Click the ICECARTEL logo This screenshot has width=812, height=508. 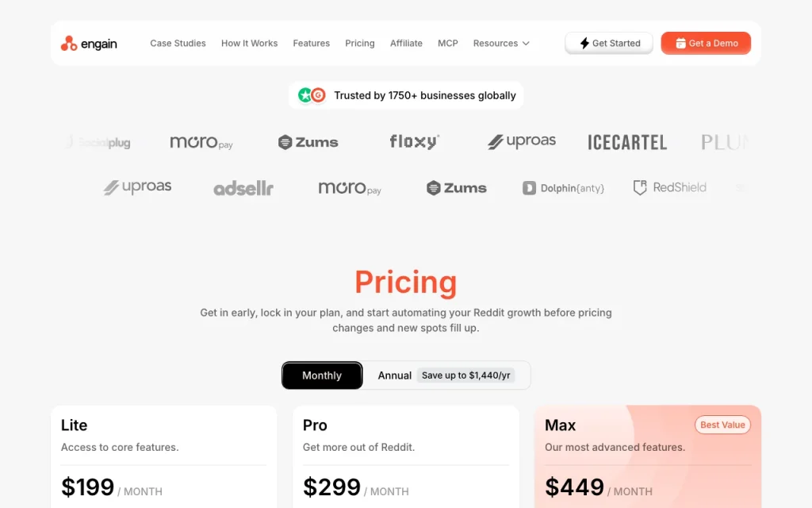[627, 142]
